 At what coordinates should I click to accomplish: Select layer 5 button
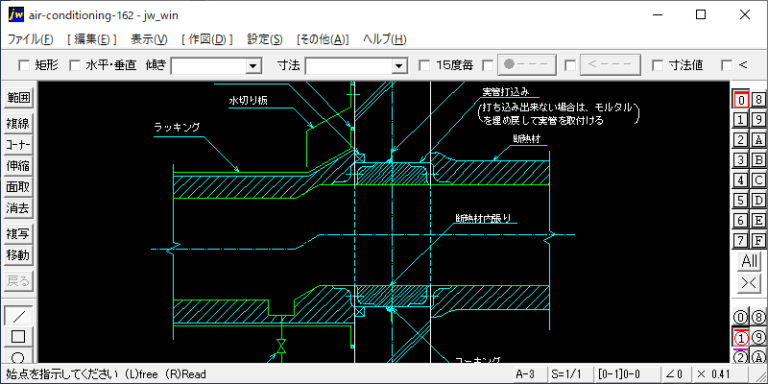[x=741, y=200]
